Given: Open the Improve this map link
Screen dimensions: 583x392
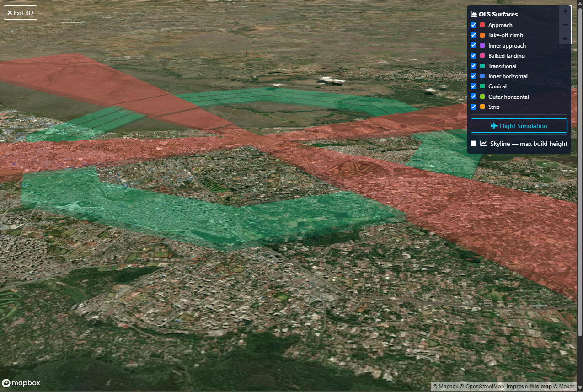Looking at the screenshot, I should pos(529,387).
